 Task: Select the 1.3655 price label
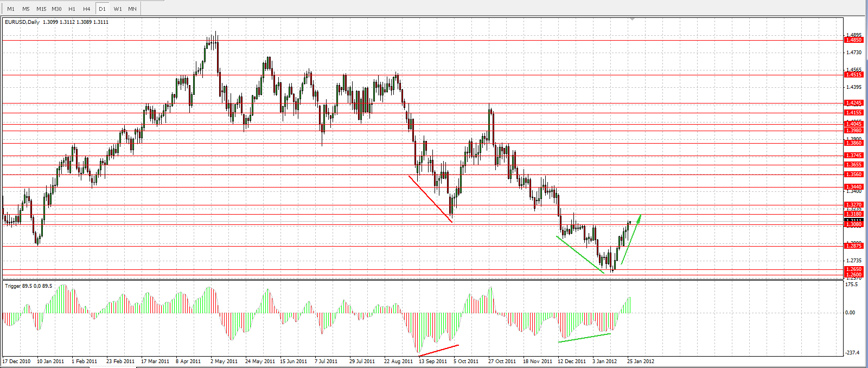[x=854, y=165]
